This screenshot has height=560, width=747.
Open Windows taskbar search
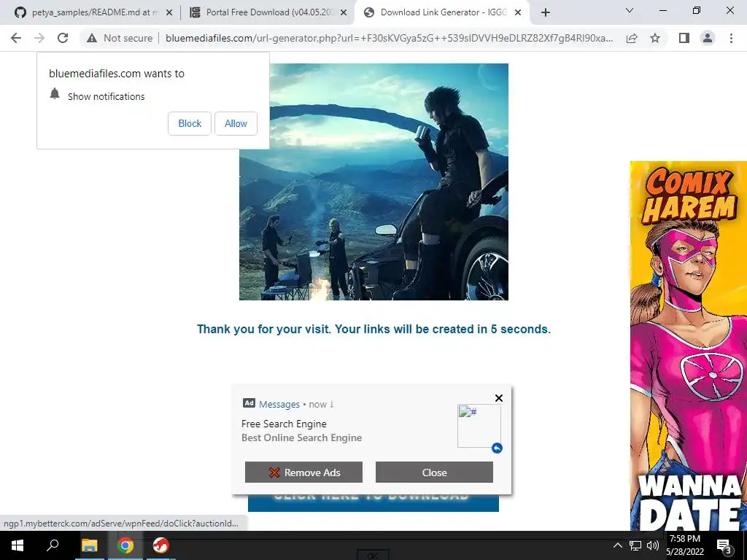(53, 545)
